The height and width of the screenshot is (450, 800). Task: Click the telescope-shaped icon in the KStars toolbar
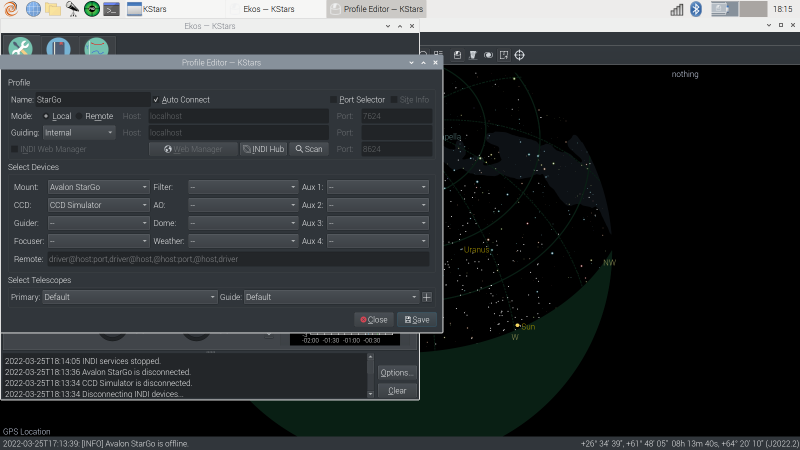click(473, 55)
